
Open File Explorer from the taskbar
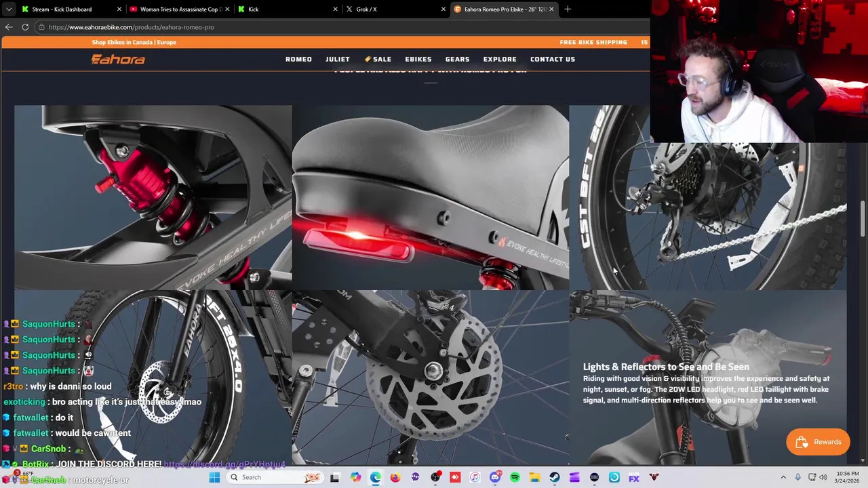pyautogui.click(x=534, y=477)
